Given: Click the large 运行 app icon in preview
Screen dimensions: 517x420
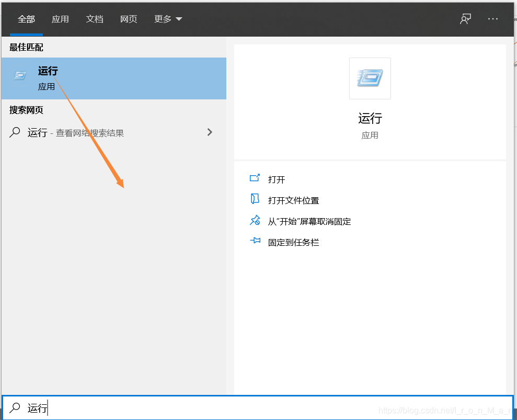Looking at the screenshot, I should [370, 78].
